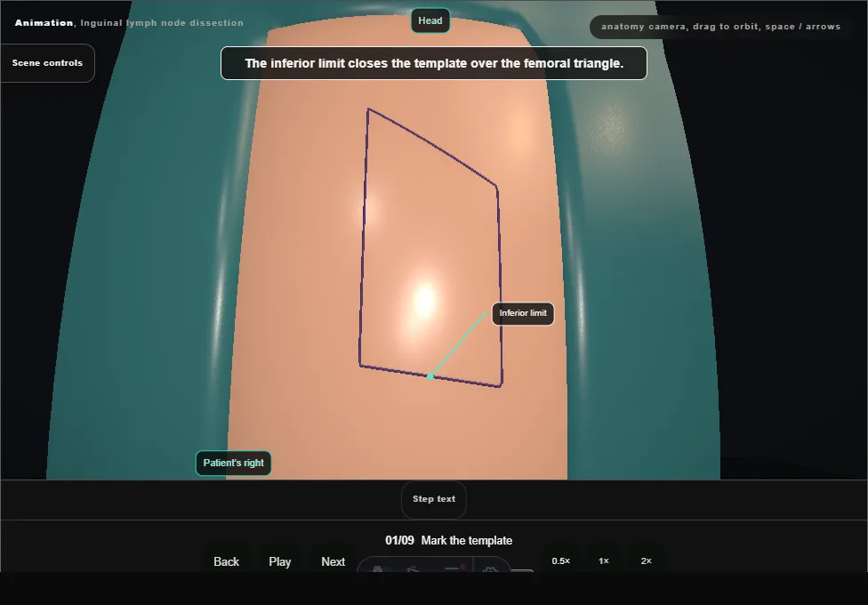Open the Scene controls panel

coord(47,63)
